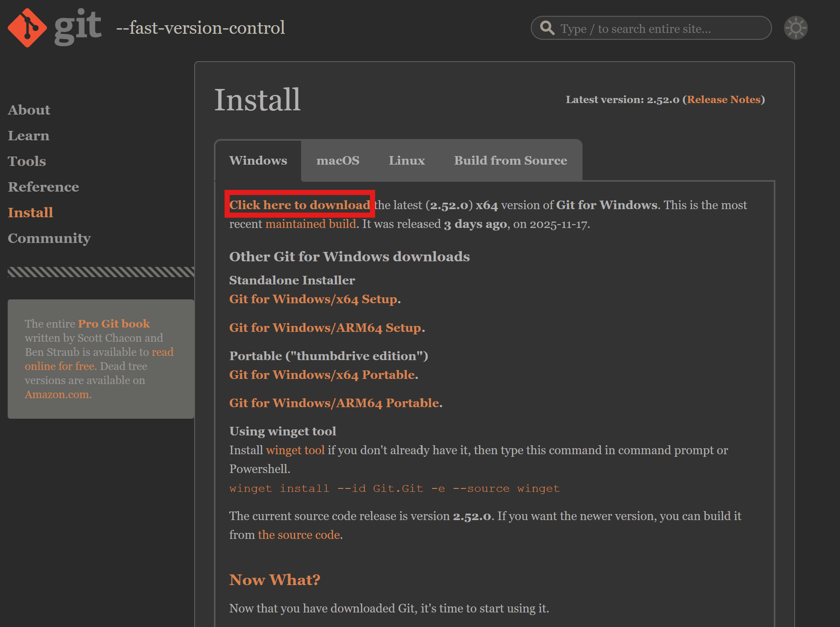Click the 'Click here to download' link

pos(300,205)
